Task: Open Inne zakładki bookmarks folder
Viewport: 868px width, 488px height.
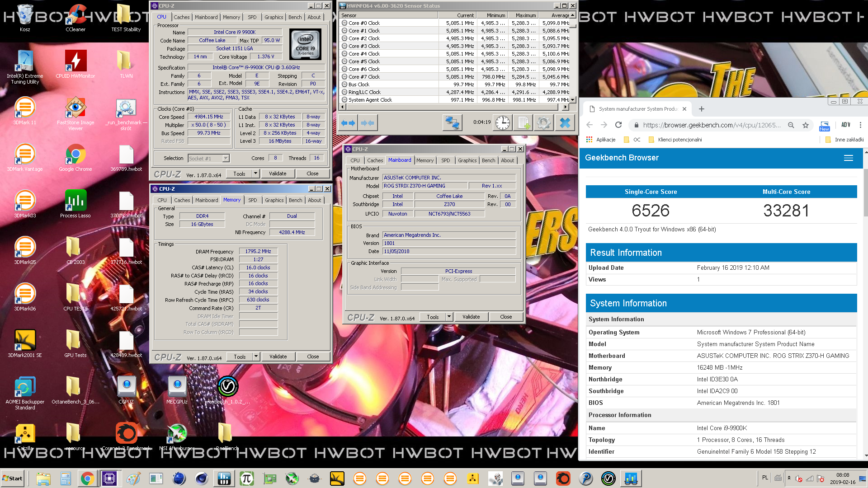Action: click(844, 140)
